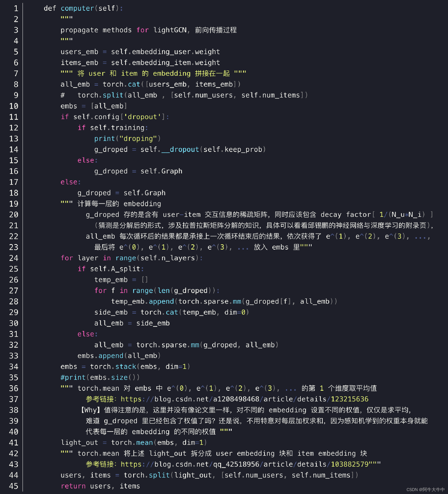Click 'temp_emb.append' call on line 28
The width and height of the screenshot is (448, 494).
click(142, 301)
